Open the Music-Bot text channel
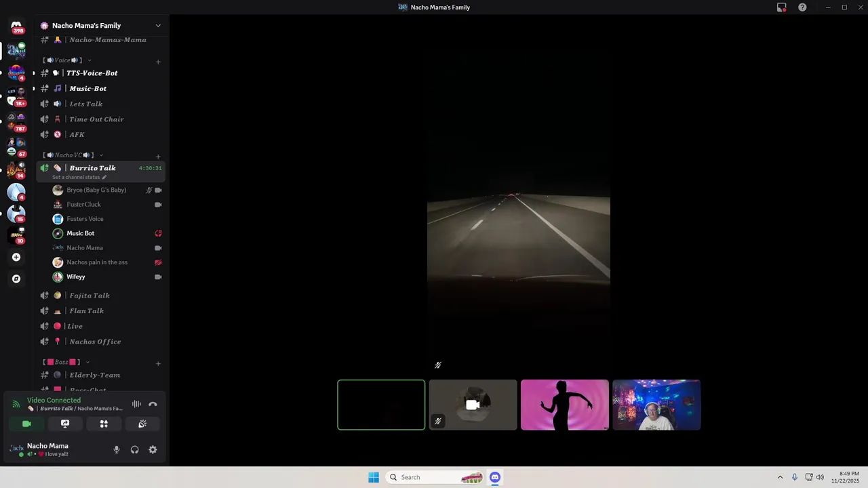This screenshot has height=488, width=868. tap(101, 89)
